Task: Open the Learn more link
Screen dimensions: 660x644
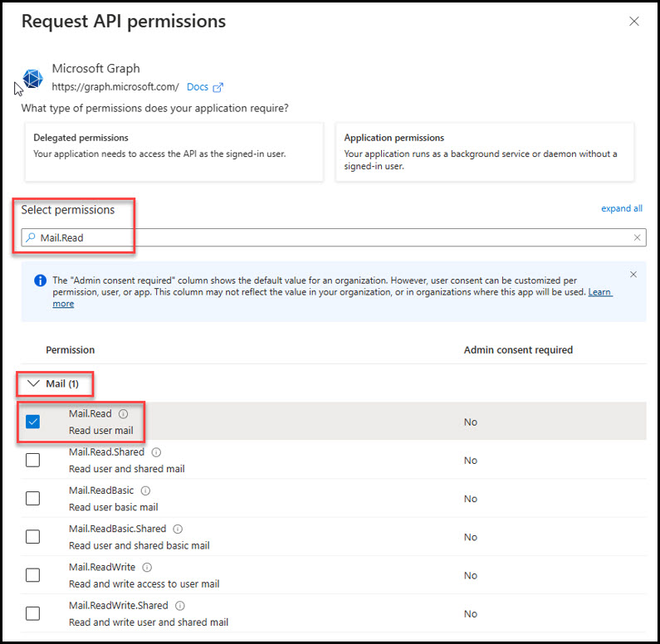Action: pyautogui.click(x=600, y=292)
